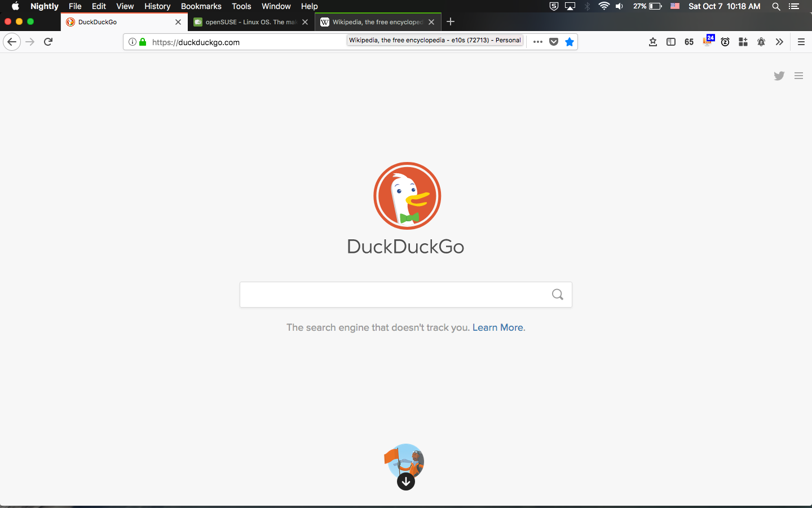The image size is (812, 508).
Task: Close the DuckDuckGo tab
Action: pos(178,22)
